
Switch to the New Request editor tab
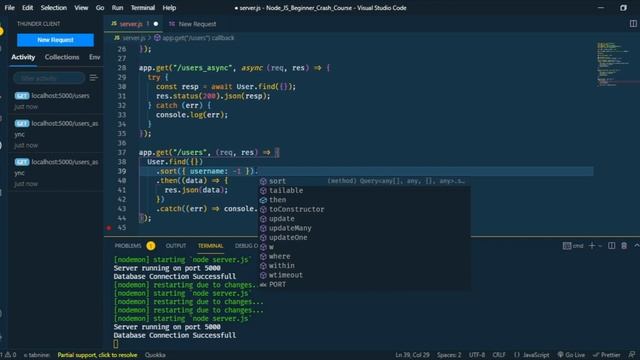[192, 24]
